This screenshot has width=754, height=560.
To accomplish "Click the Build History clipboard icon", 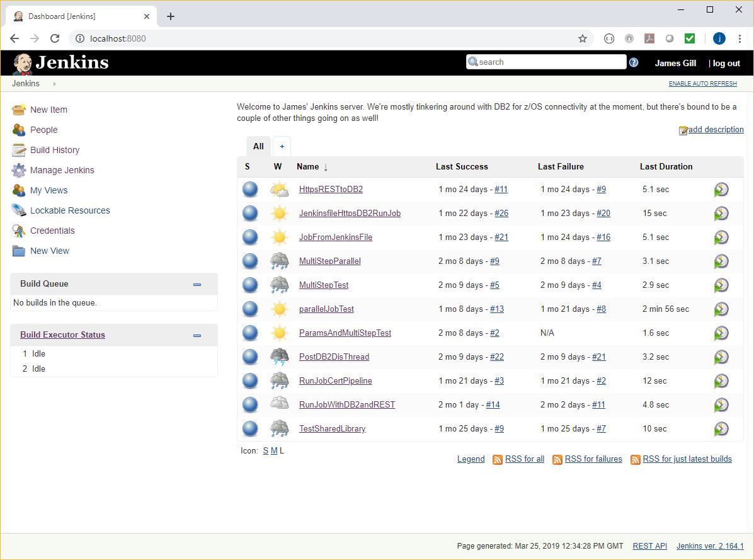I will click(18, 150).
